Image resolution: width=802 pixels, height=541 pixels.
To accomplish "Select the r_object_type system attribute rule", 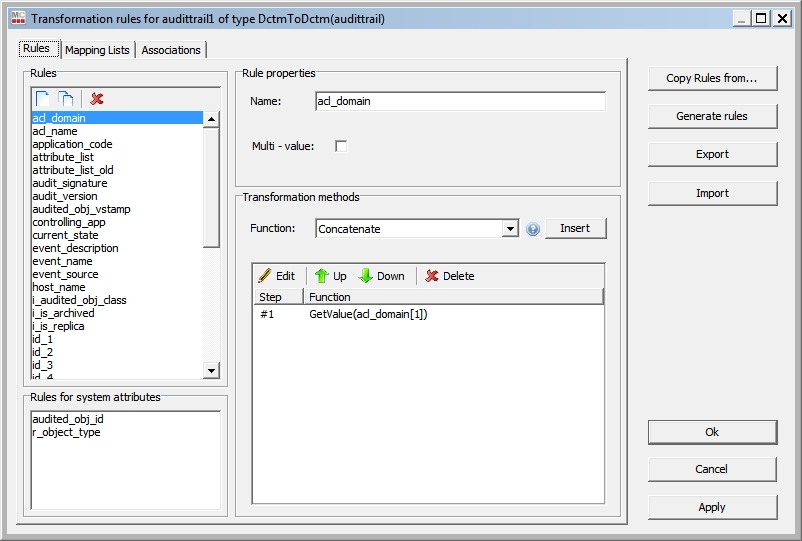I will [66, 432].
